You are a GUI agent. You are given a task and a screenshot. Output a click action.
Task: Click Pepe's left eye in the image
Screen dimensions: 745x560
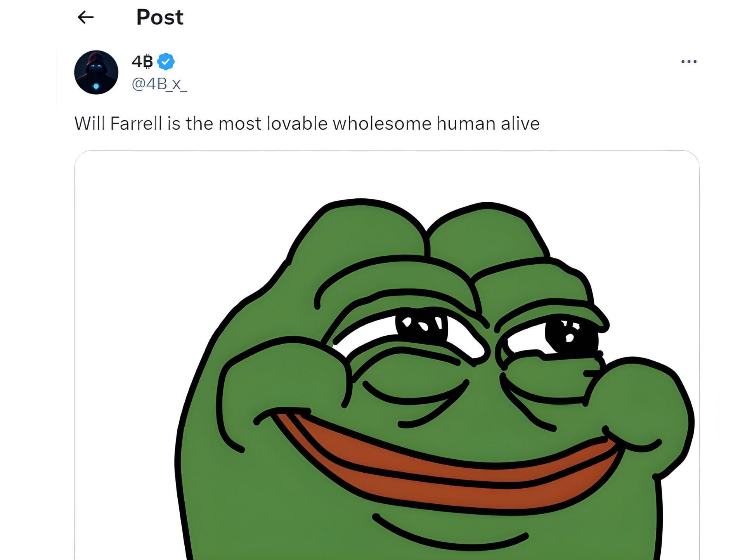[421, 326]
